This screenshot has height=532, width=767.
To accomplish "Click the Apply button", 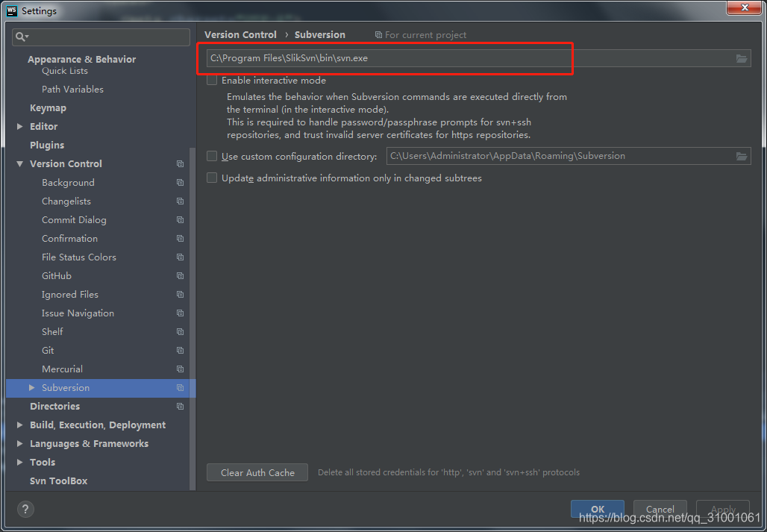I will click(x=723, y=509).
